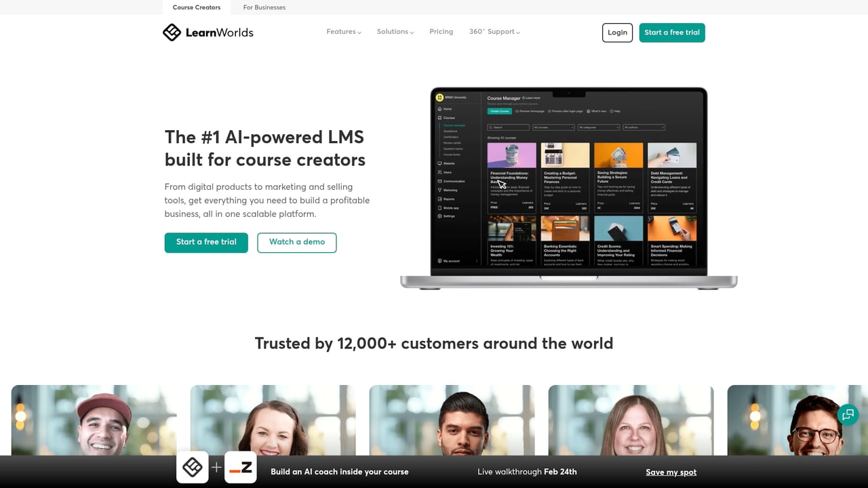Screen dimensions: 868x488
Task: Select the Home icon in the Course Manager sidebar
Action: click(x=439, y=108)
